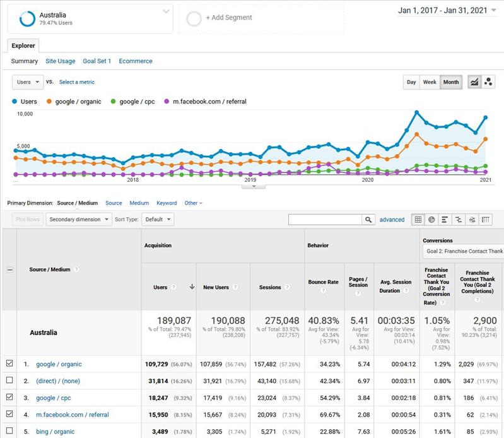
Task: Switch to Goal Set 1 view
Action: click(x=97, y=61)
